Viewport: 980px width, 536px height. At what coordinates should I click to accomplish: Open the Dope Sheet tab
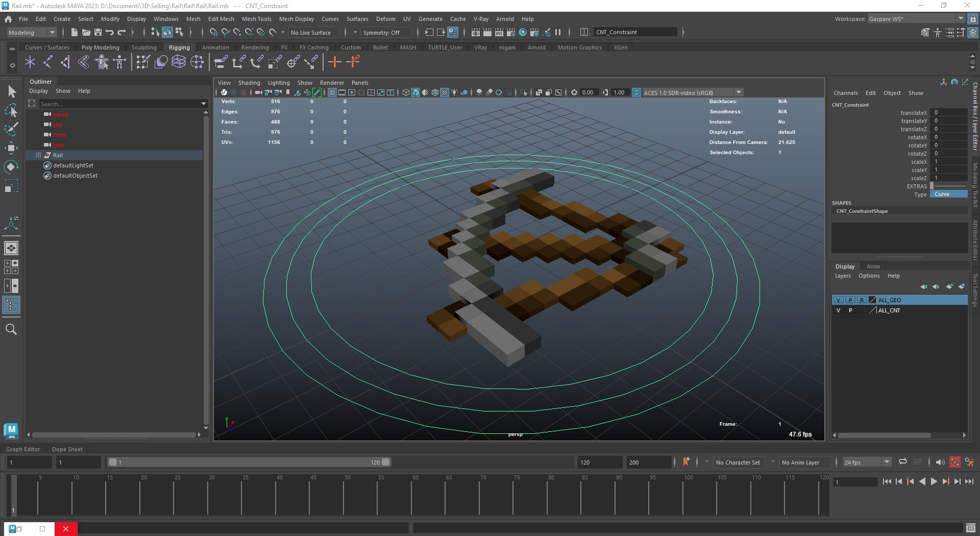pyautogui.click(x=67, y=449)
